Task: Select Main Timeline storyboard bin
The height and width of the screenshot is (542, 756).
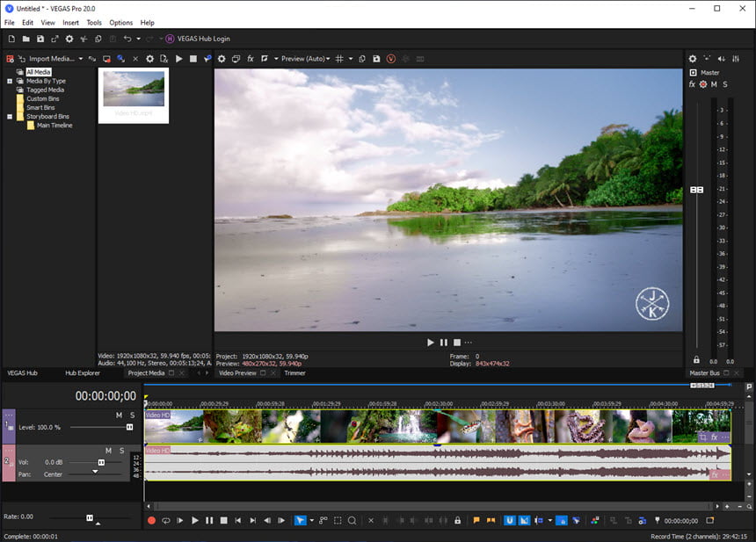Action: point(55,126)
